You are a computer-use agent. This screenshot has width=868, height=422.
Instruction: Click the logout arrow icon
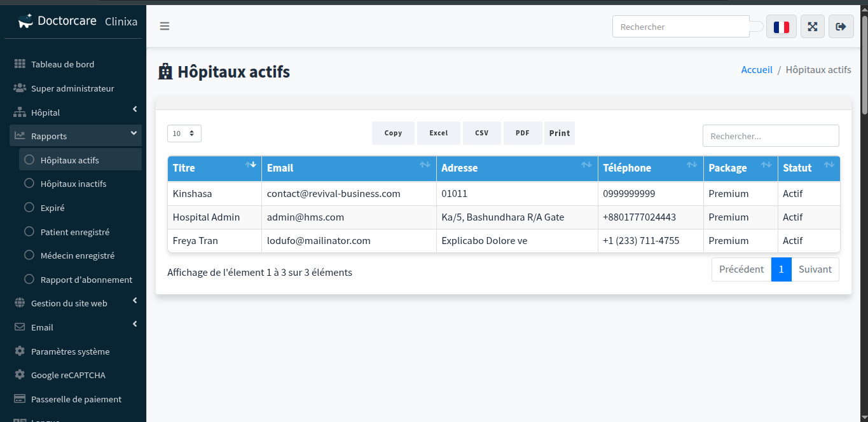click(841, 27)
